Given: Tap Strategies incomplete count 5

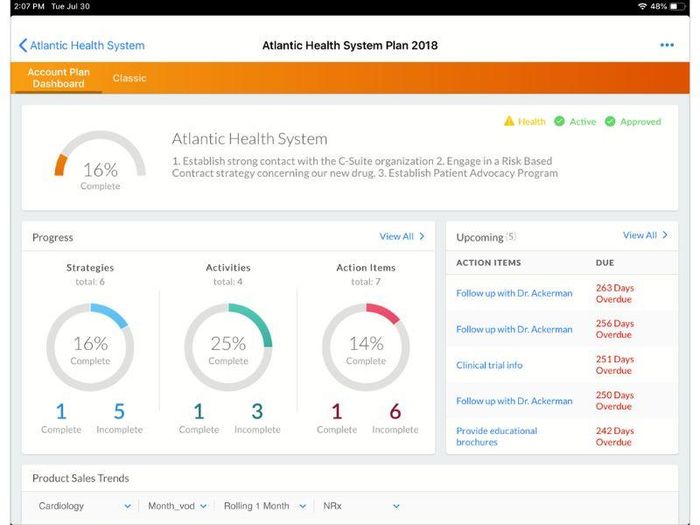Looking at the screenshot, I should point(119,412).
